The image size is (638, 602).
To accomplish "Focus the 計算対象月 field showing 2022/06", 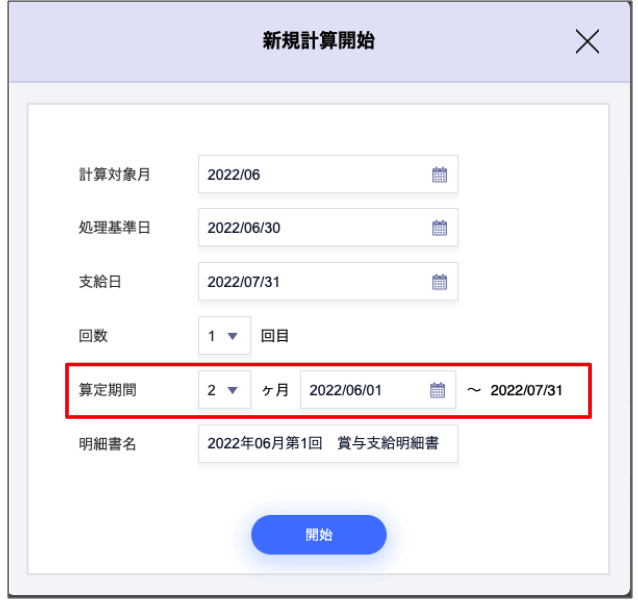I will 310,174.
